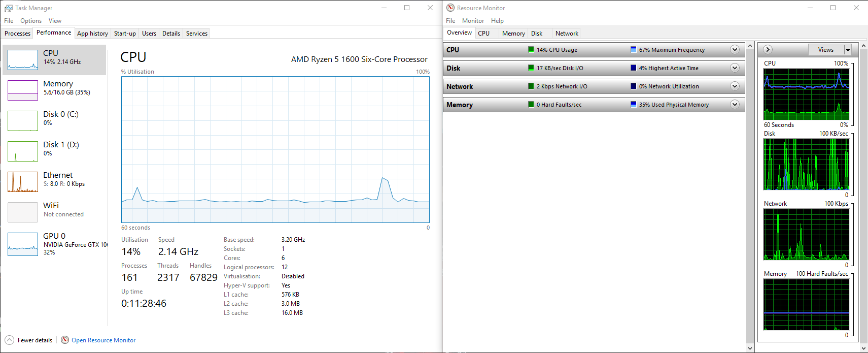The width and height of the screenshot is (868, 353).
Task: Switch to the Processes tab
Action: 17,34
